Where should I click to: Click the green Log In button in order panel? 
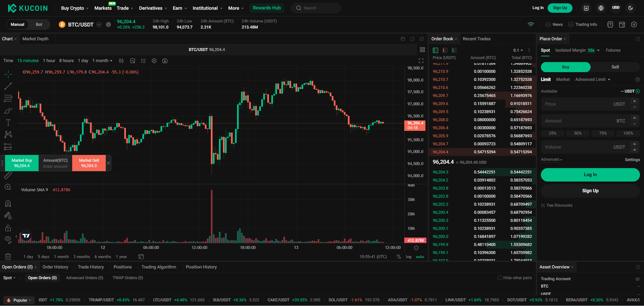click(590, 175)
